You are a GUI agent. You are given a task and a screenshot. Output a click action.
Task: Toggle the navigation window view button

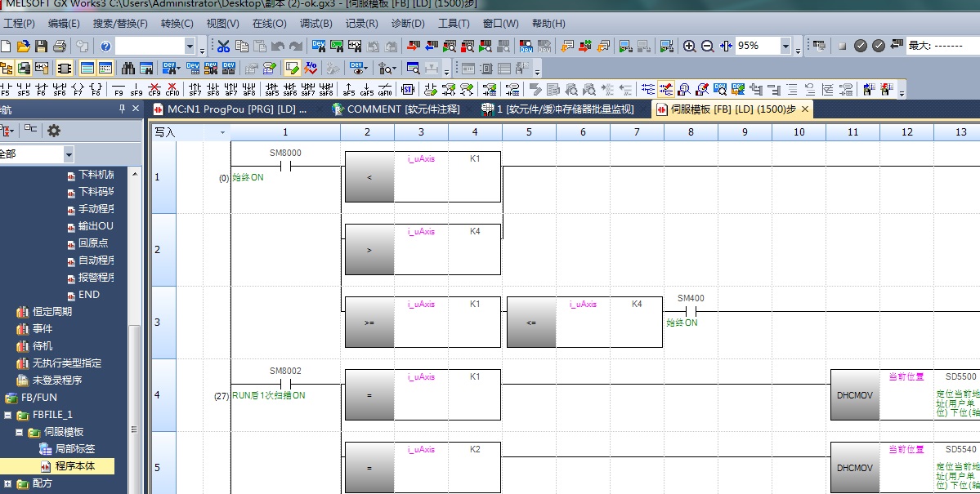(5, 68)
